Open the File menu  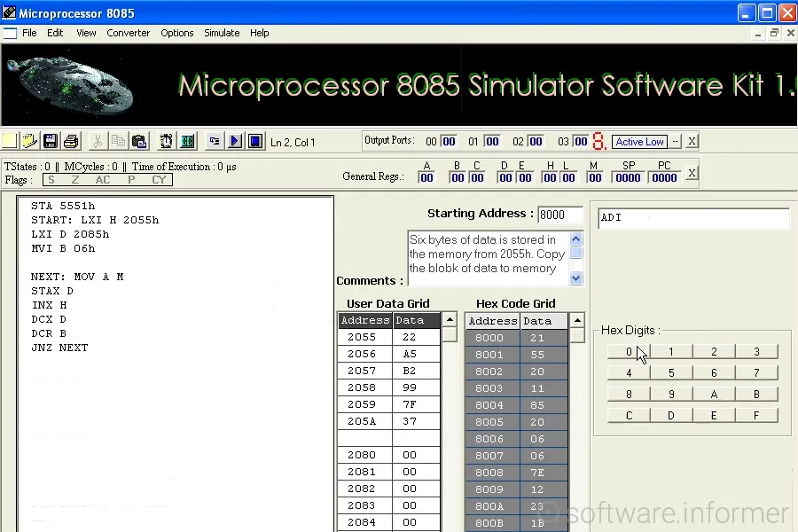click(29, 33)
